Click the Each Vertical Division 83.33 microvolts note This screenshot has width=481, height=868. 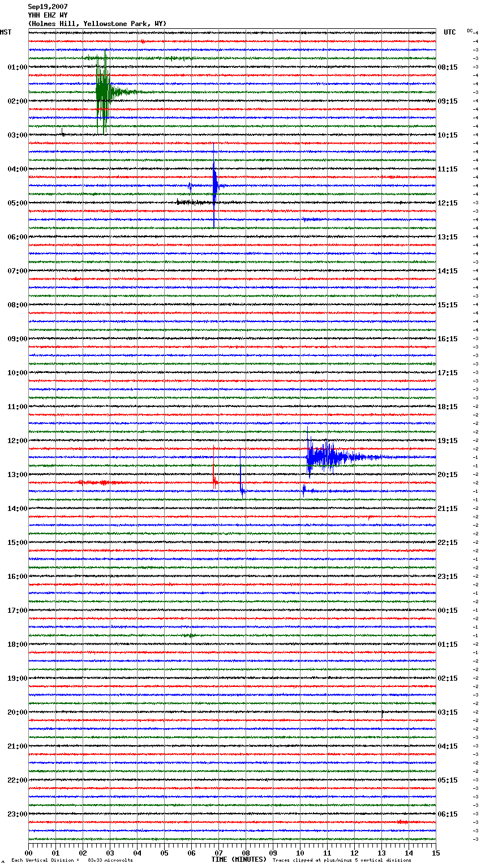coord(72,860)
